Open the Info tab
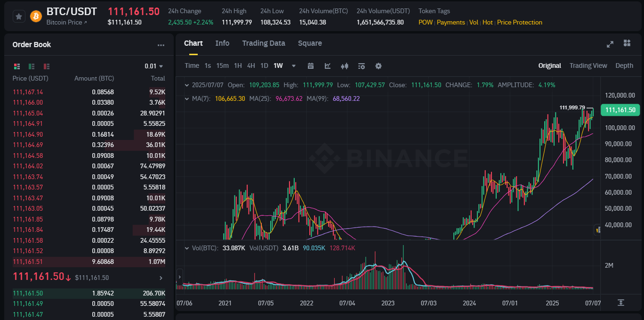 coord(222,43)
